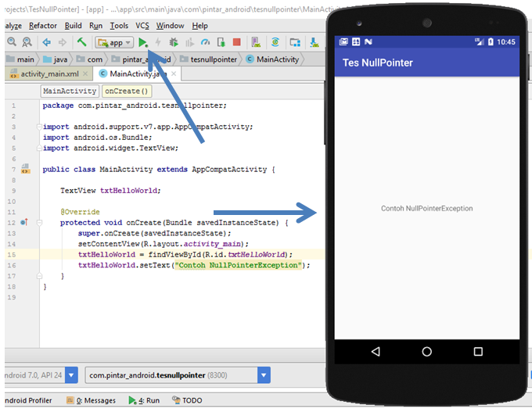
Task: Open the Refactor menu
Action: 43,26
